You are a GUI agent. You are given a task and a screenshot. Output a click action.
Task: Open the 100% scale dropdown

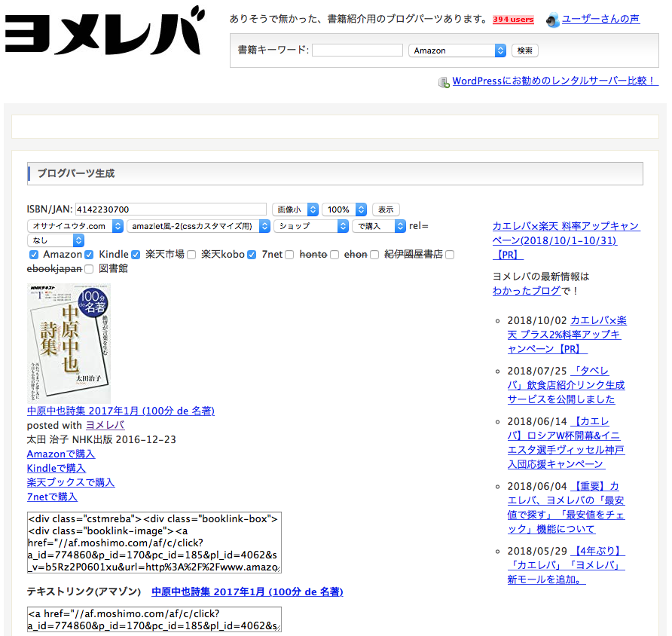click(x=344, y=209)
